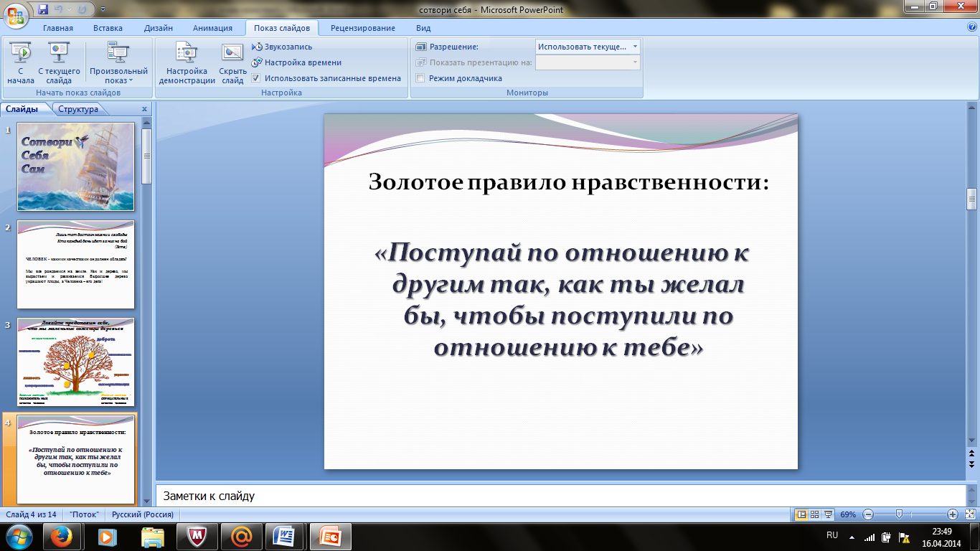Viewport: 980px width, 551px height.
Task: Open Firefox from taskbar
Action: (62, 537)
